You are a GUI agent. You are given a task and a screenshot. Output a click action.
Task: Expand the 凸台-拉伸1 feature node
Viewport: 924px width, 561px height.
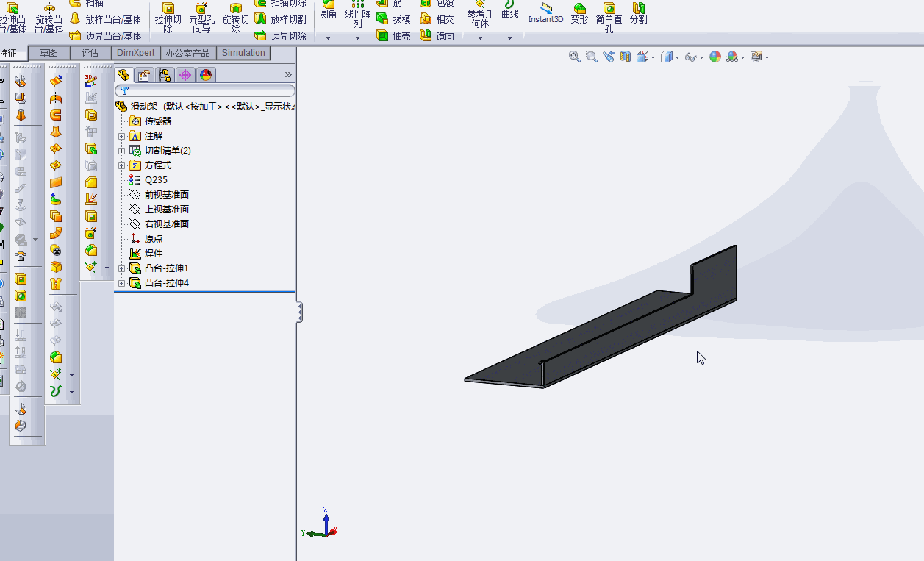point(122,268)
